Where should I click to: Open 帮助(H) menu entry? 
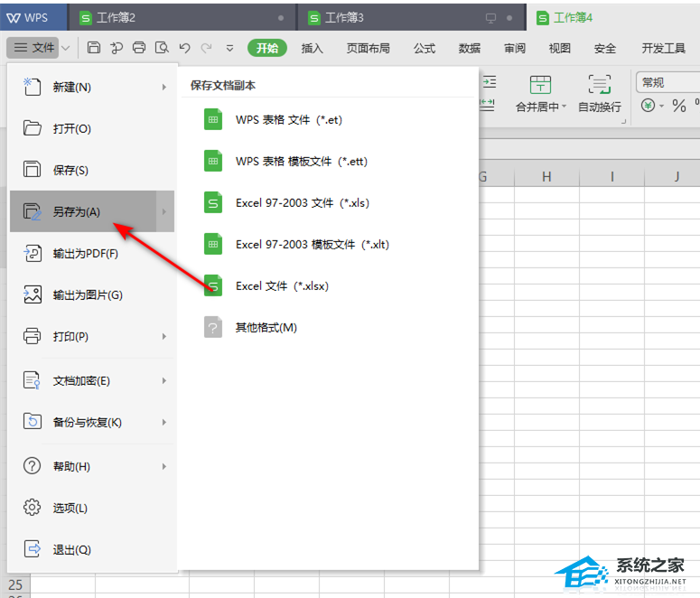pyautogui.click(x=92, y=466)
